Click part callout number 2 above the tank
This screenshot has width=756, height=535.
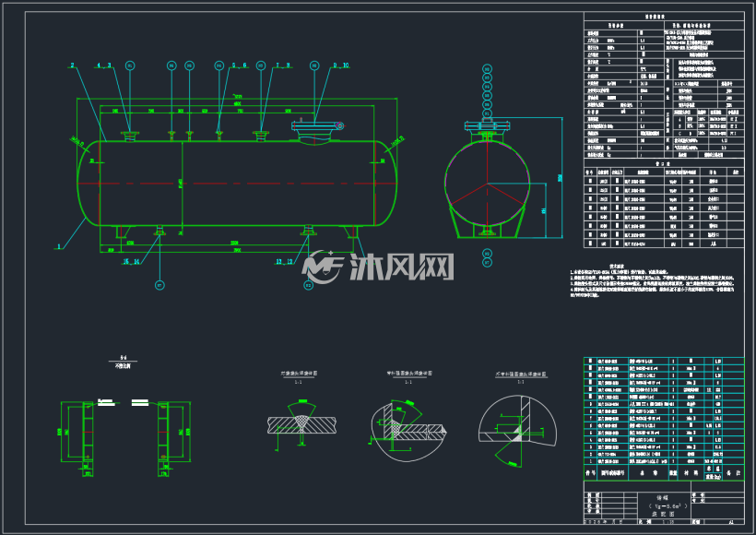click(x=72, y=65)
